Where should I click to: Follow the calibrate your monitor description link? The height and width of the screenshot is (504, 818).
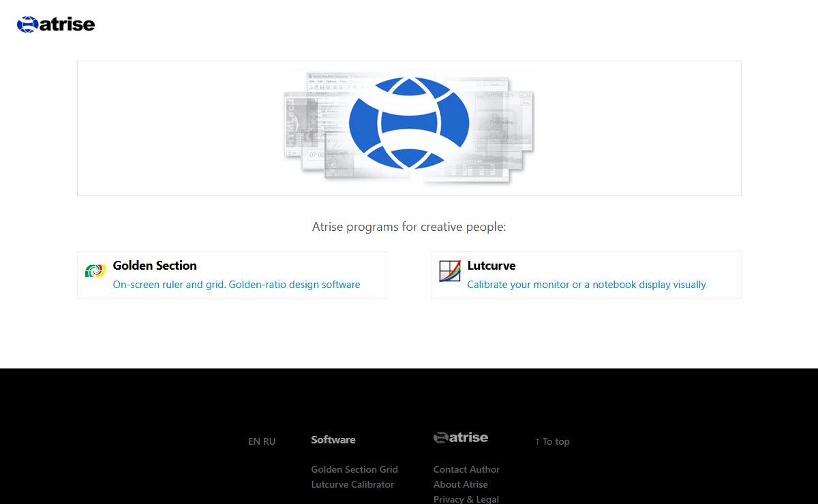point(587,285)
